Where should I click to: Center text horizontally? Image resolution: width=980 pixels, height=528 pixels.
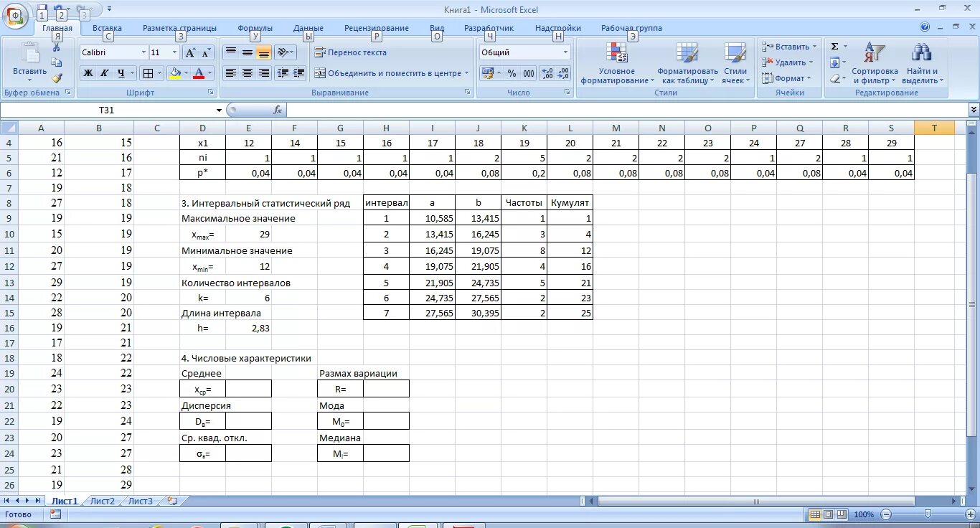pos(248,73)
